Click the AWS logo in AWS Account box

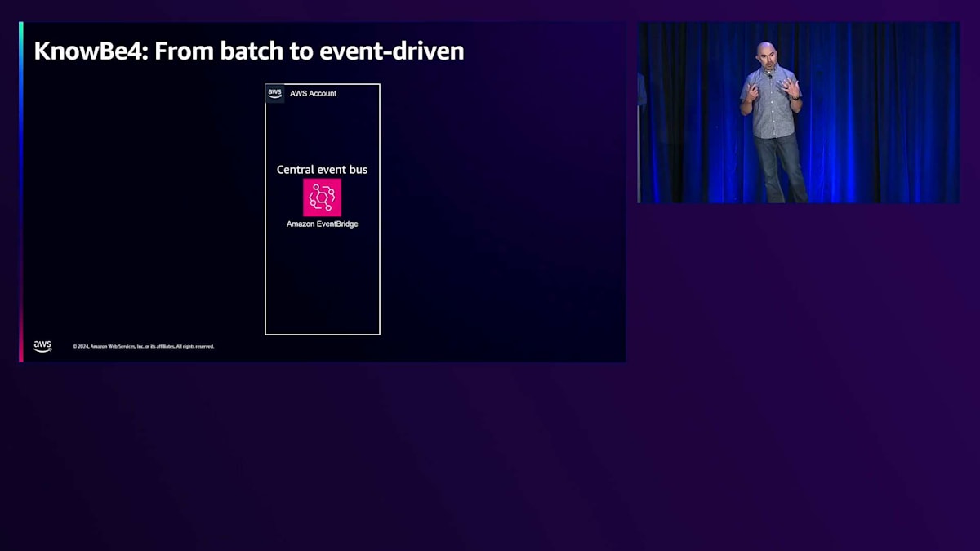275,93
